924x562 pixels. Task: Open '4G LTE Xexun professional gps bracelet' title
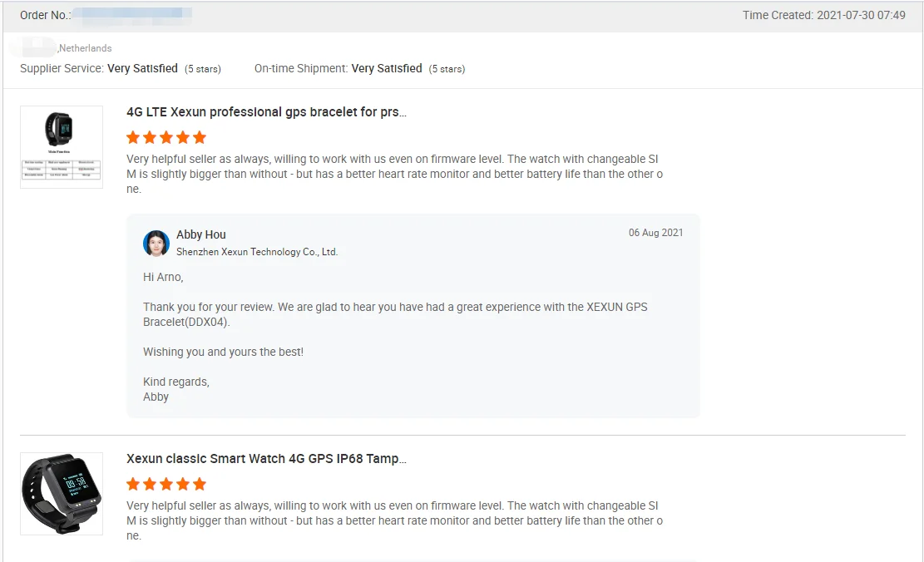pos(266,112)
